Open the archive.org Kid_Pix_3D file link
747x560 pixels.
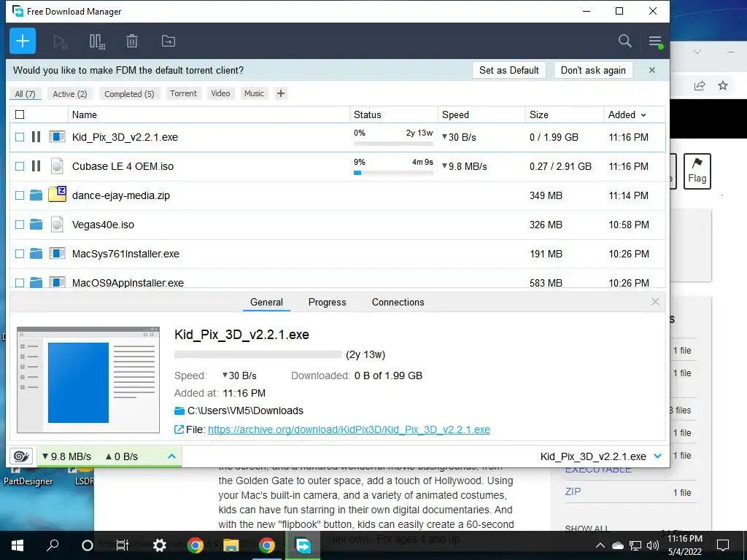[349, 429]
